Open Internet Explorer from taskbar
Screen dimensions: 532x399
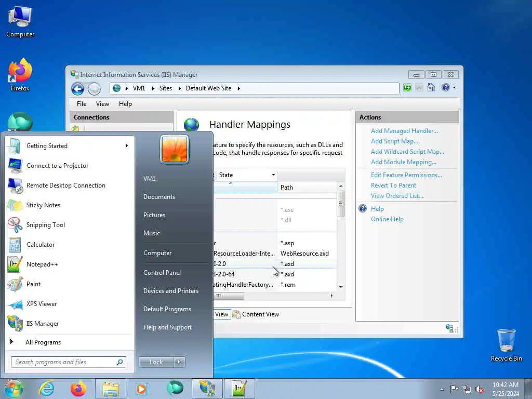tap(46, 389)
